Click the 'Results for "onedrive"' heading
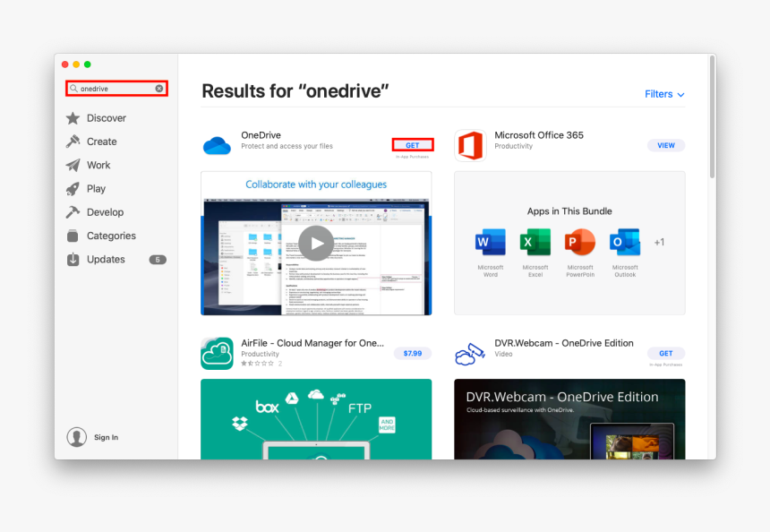 click(x=295, y=90)
